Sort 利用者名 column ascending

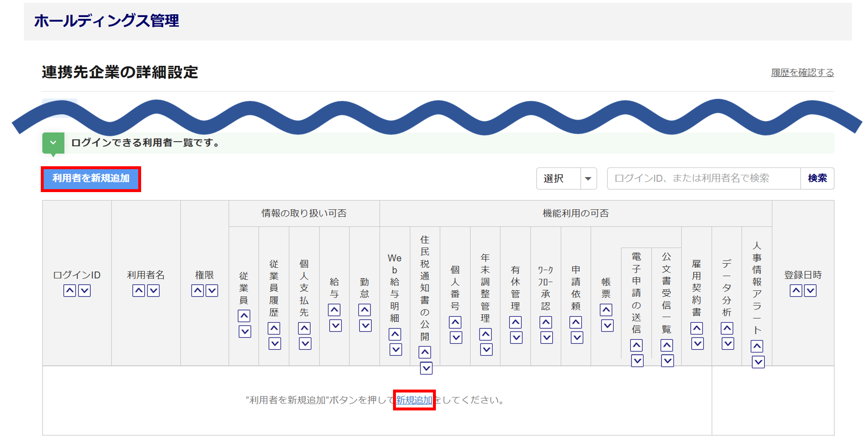point(139,290)
